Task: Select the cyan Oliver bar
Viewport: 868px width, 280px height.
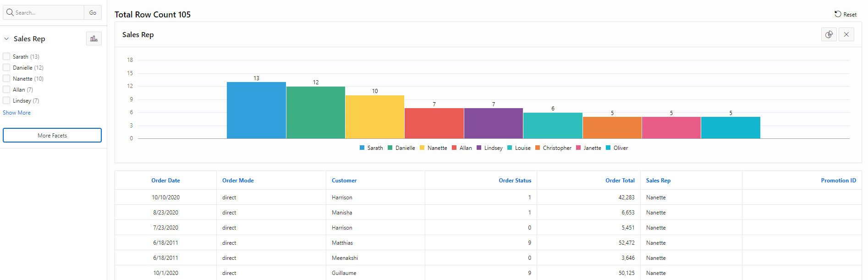Action: click(731, 128)
